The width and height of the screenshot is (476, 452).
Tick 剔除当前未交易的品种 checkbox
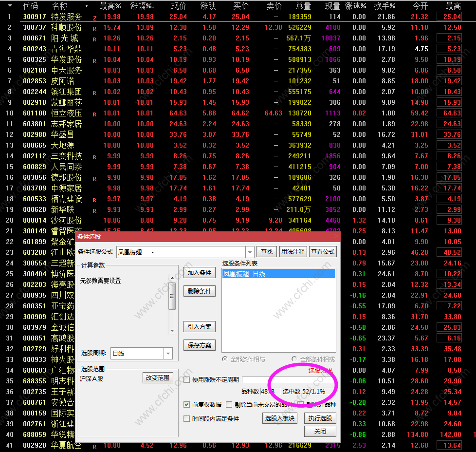pyautogui.click(x=229, y=405)
